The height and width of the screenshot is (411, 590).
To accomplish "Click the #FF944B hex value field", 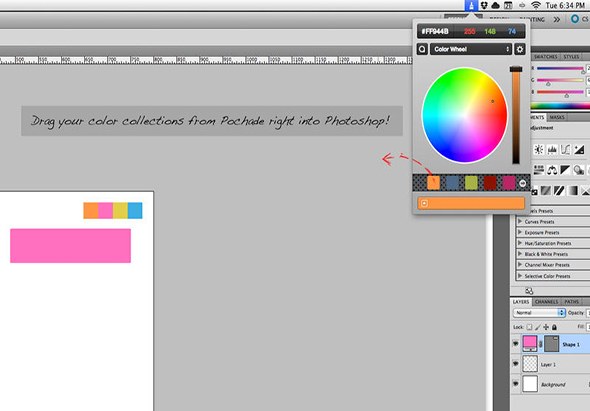I will (x=435, y=31).
